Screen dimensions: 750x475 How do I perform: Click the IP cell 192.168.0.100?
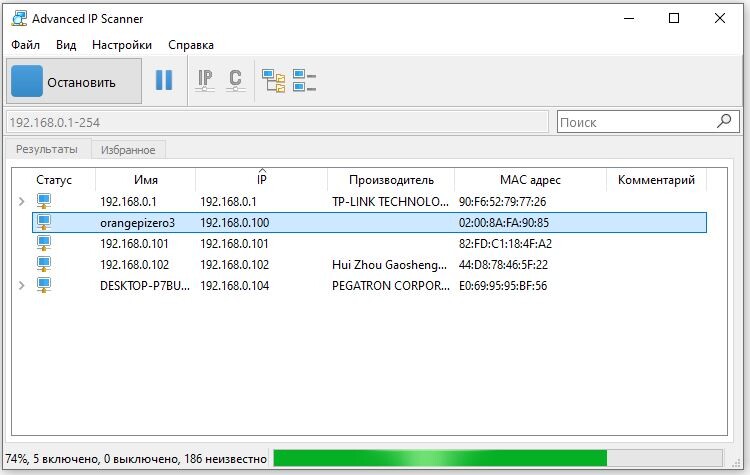tap(235, 223)
